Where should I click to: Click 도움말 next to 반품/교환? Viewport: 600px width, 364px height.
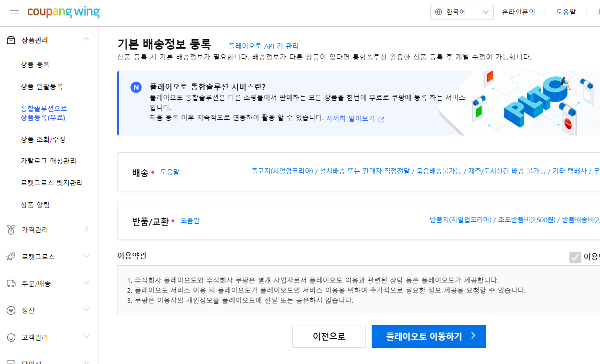click(190, 220)
